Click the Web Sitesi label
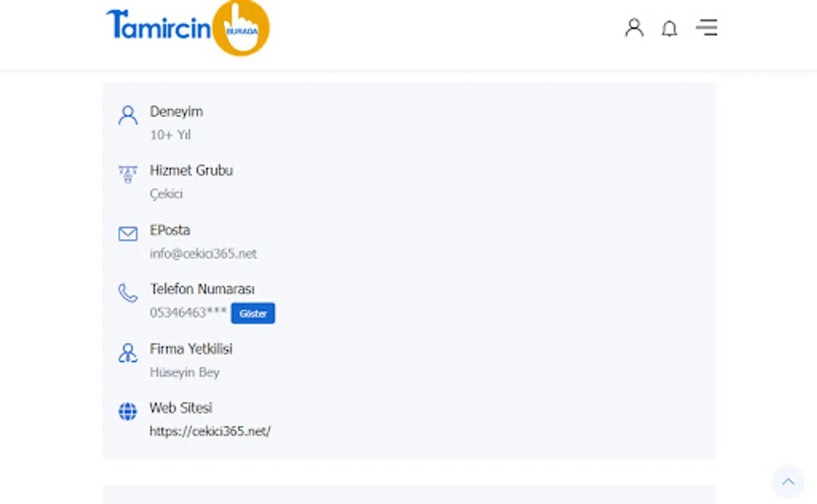817x504 pixels. 180,408
